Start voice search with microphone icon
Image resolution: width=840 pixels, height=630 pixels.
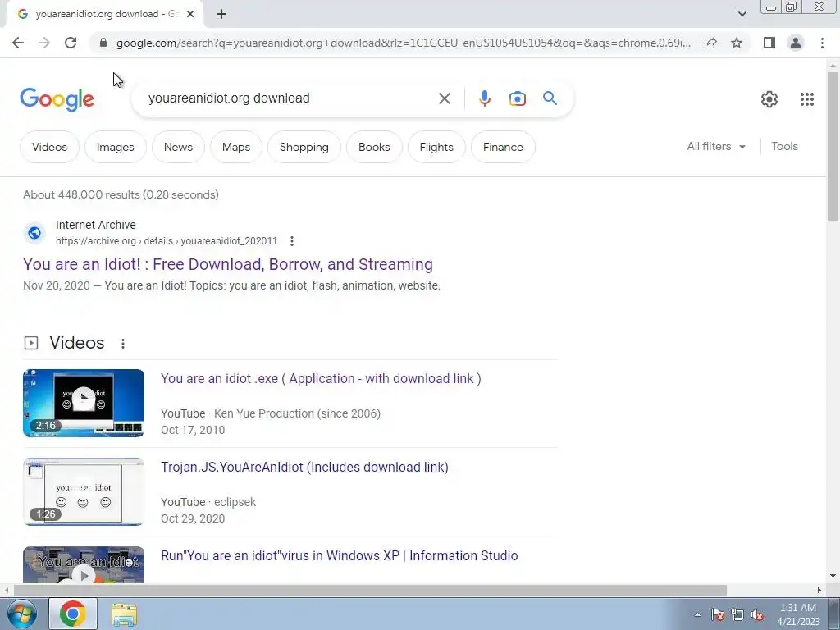point(484,98)
